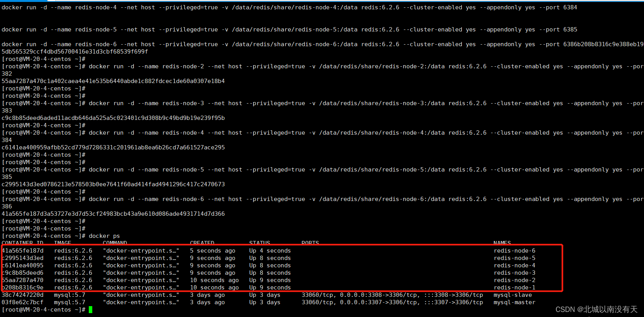
Task: Click mysql-master in the NAMES column
Action: (x=515, y=302)
